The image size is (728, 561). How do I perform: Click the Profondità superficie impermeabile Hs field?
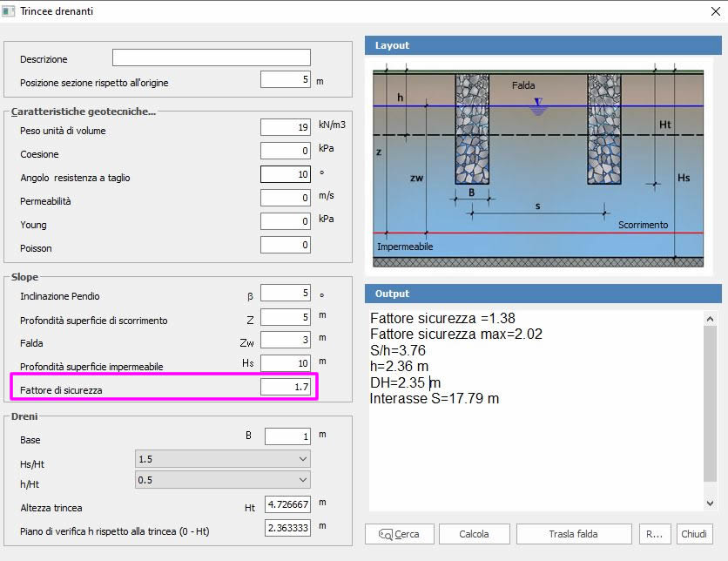coord(286,363)
